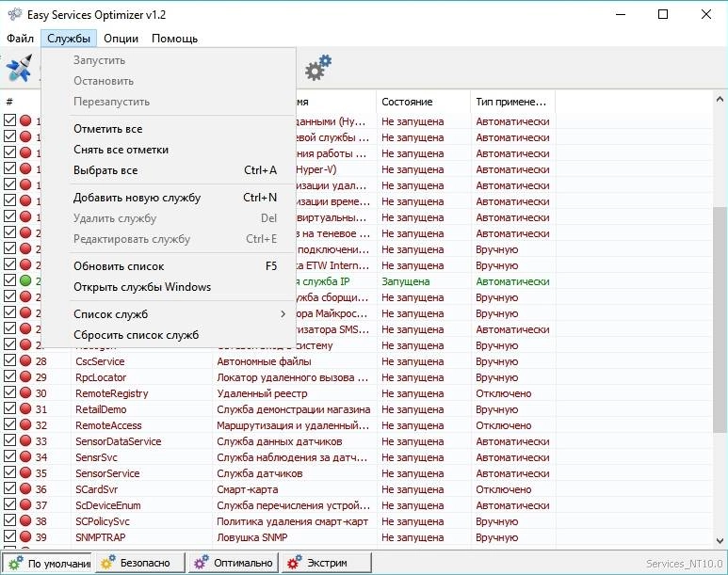Click the scrollbar down arrow

coord(720,541)
